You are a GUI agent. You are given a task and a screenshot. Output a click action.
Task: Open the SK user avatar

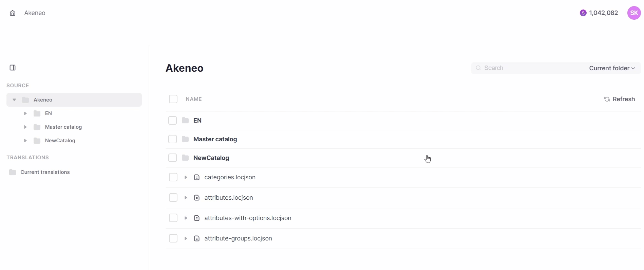(x=634, y=13)
